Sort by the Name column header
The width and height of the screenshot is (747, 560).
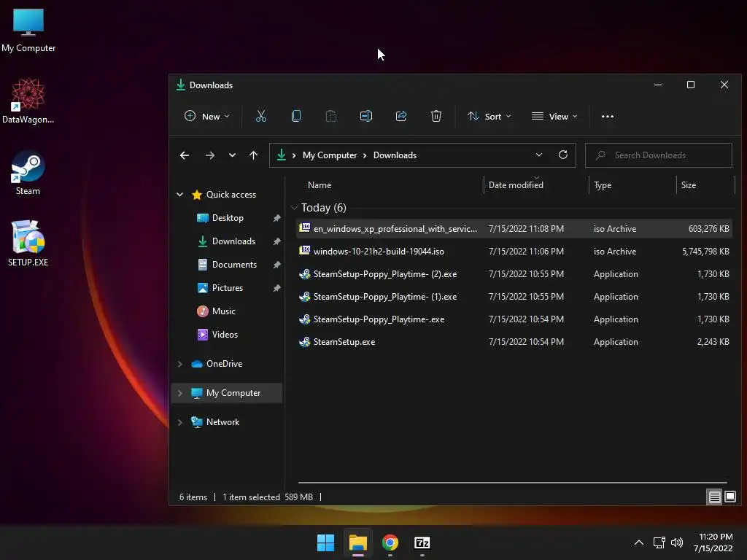pos(320,184)
